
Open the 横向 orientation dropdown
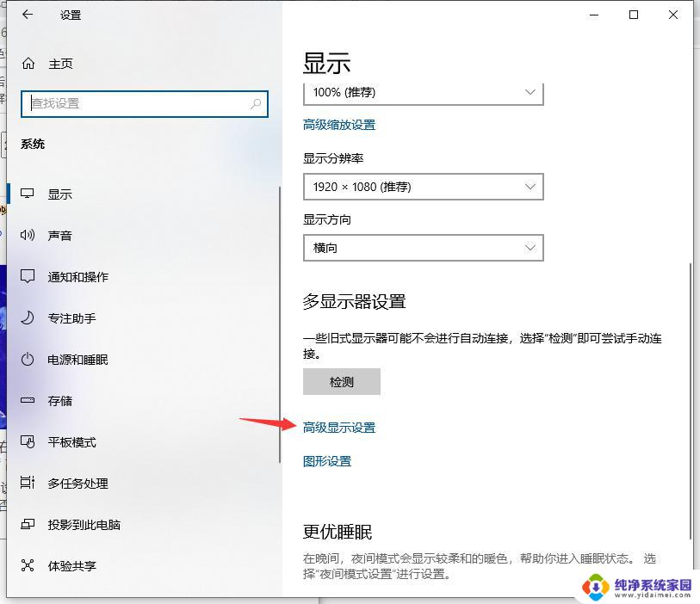(x=424, y=248)
